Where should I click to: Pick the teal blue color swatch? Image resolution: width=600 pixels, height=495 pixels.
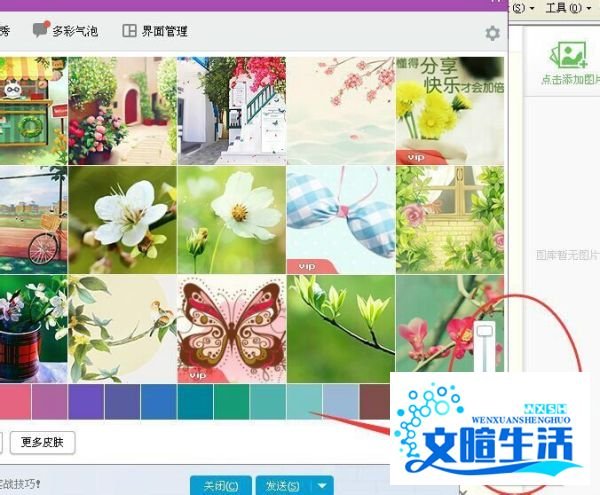coord(195,402)
